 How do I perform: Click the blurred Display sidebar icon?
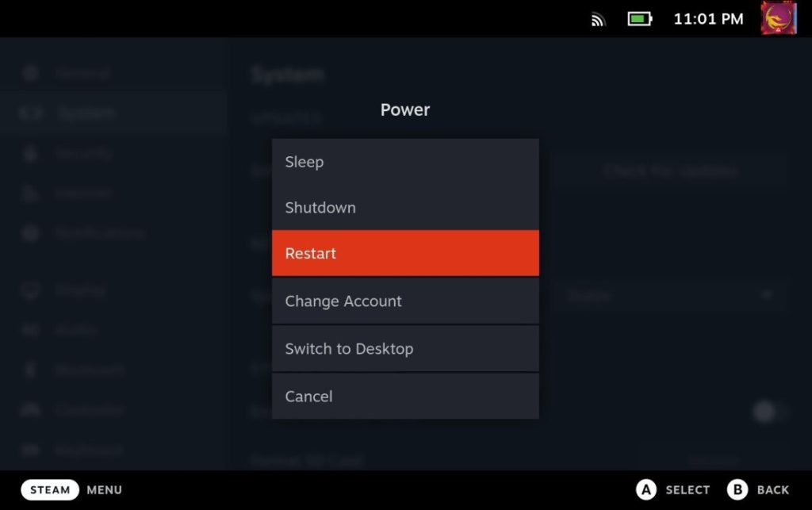point(30,290)
